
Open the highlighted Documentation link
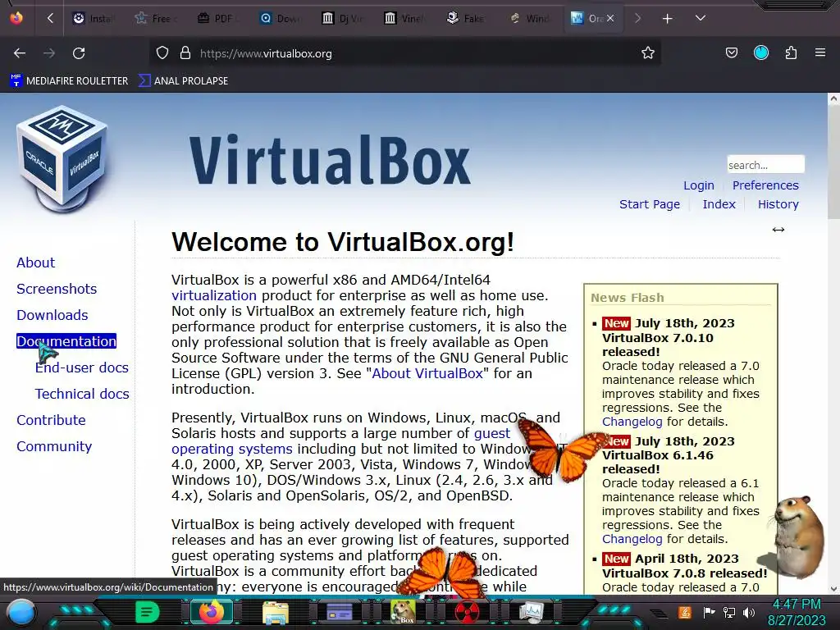66,341
